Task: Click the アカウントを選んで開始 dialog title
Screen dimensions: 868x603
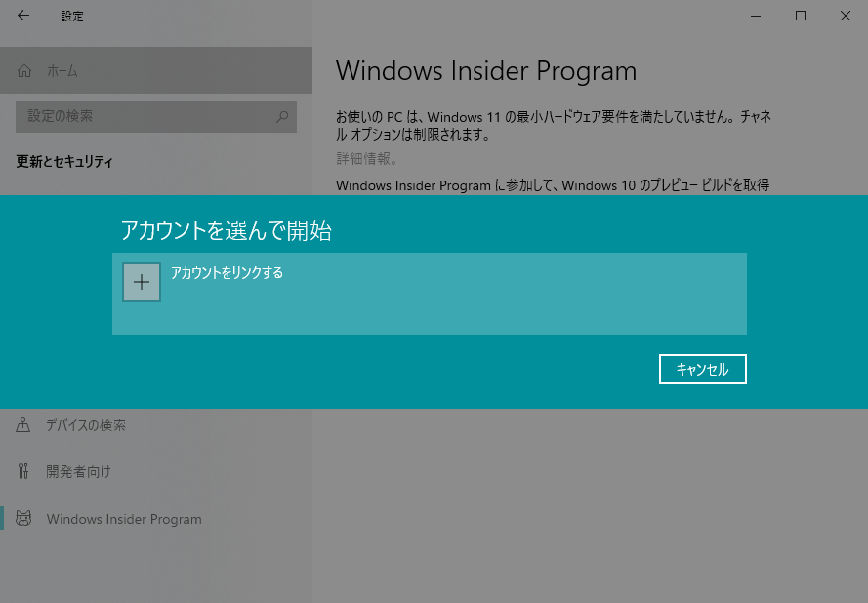Action: [x=226, y=230]
